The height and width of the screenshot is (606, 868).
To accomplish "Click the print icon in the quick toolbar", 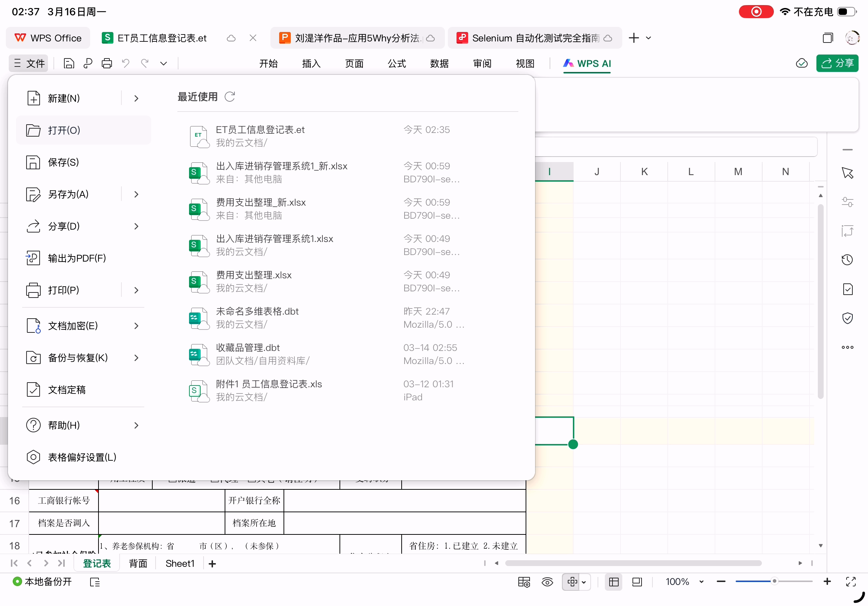I will (107, 63).
